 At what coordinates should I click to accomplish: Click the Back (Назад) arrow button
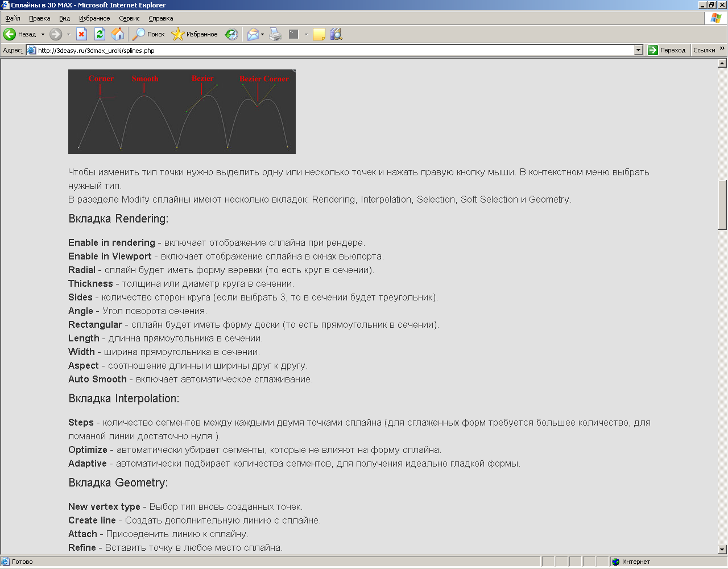pos(20,34)
